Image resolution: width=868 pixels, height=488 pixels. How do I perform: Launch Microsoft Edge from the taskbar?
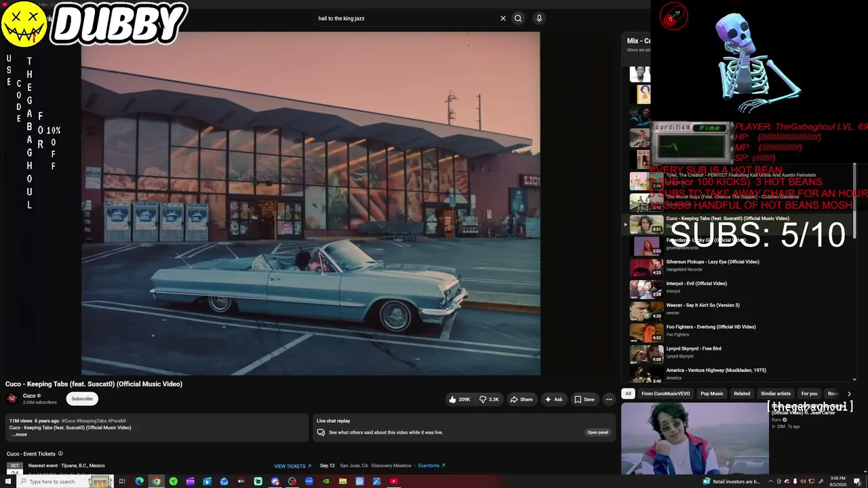coord(139,481)
